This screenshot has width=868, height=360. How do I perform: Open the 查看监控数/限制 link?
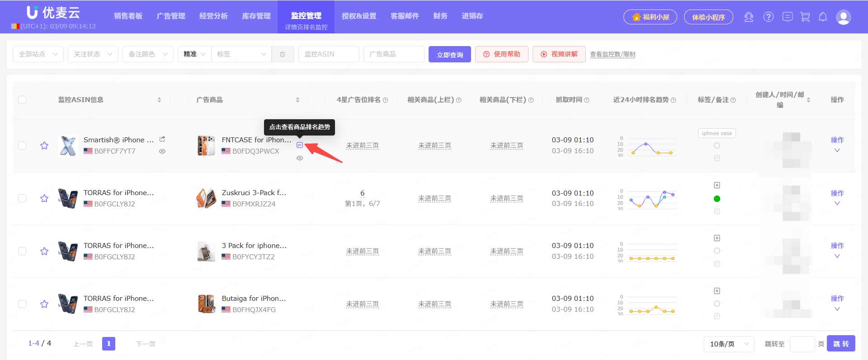tap(613, 54)
